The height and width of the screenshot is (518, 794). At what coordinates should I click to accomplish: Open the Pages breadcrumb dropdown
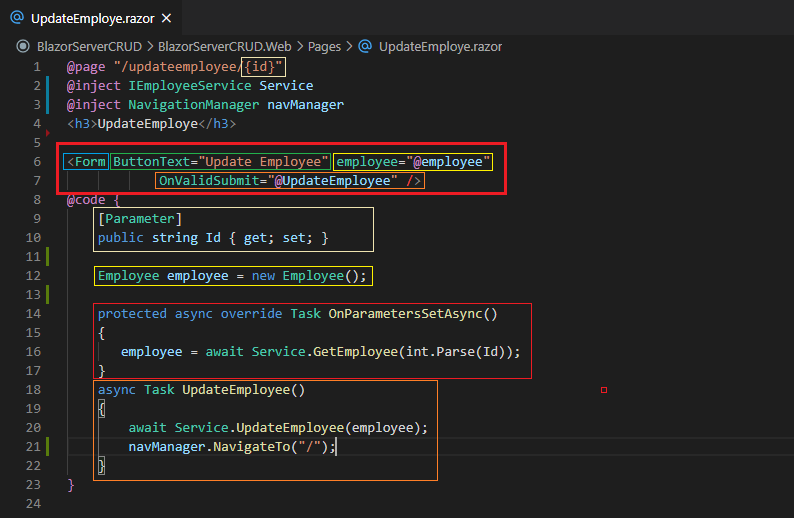[324, 46]
